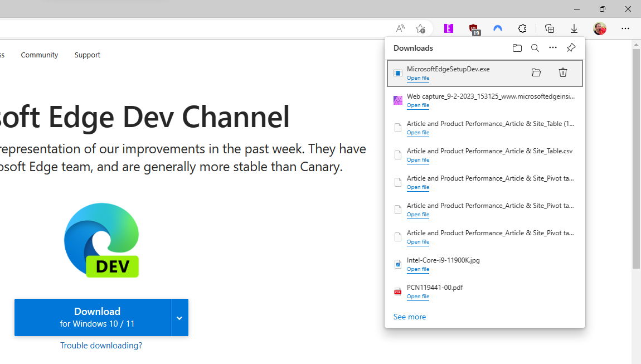Click the blue arc extension icon

(x=498, y=28)
